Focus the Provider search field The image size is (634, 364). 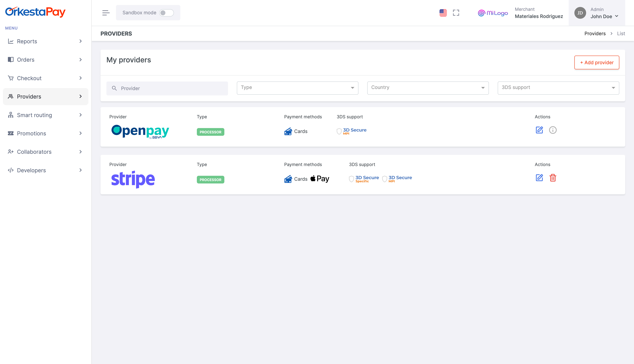tap(167, 88)
